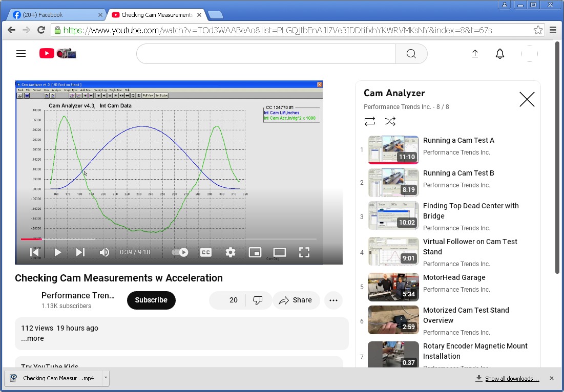The height and width of the screenshot is (392, 564).
Task: Open Performance Trends channel name link
Action: click(78, 295)
